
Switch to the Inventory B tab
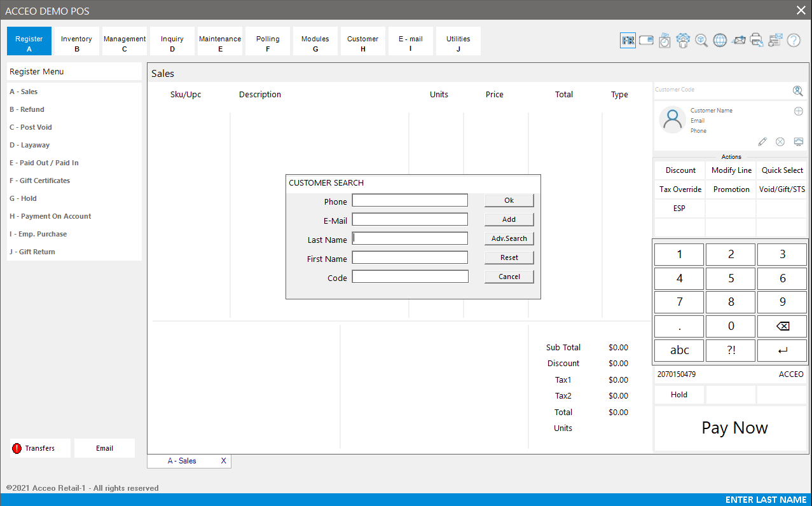76,41
